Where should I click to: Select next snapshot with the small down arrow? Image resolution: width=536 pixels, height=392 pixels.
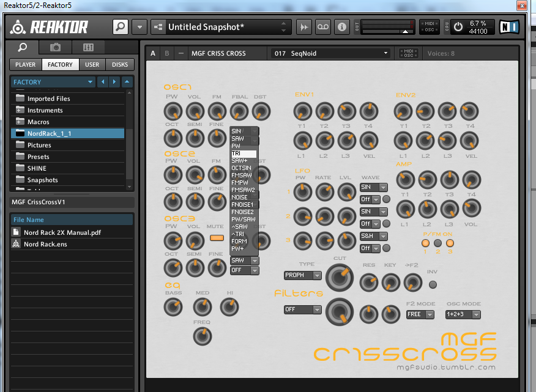pyautogui.click(x=283, y=31)
